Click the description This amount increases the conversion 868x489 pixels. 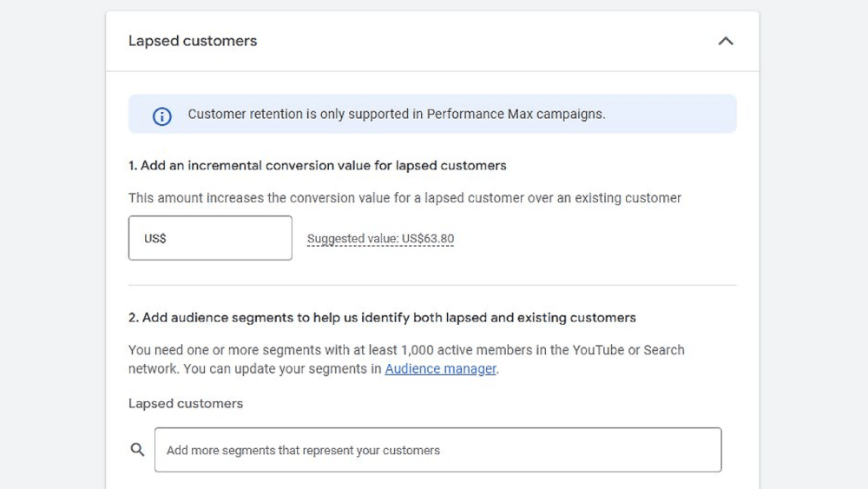[x=404, y=198]
